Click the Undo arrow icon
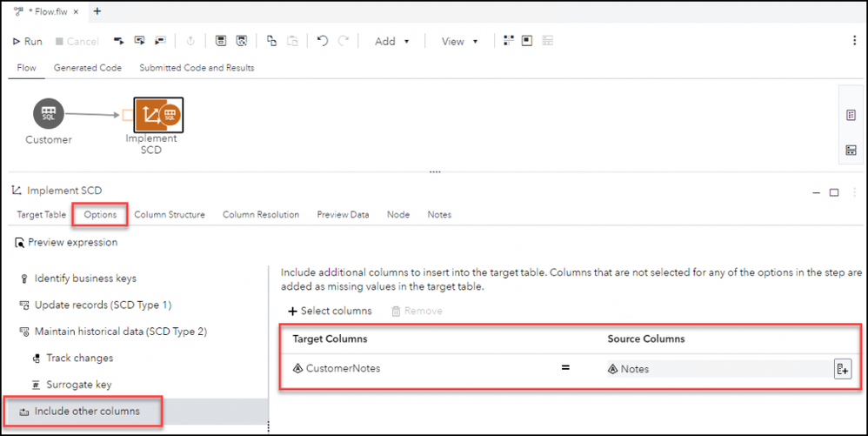868x436 pixels. tap(323, 41)
